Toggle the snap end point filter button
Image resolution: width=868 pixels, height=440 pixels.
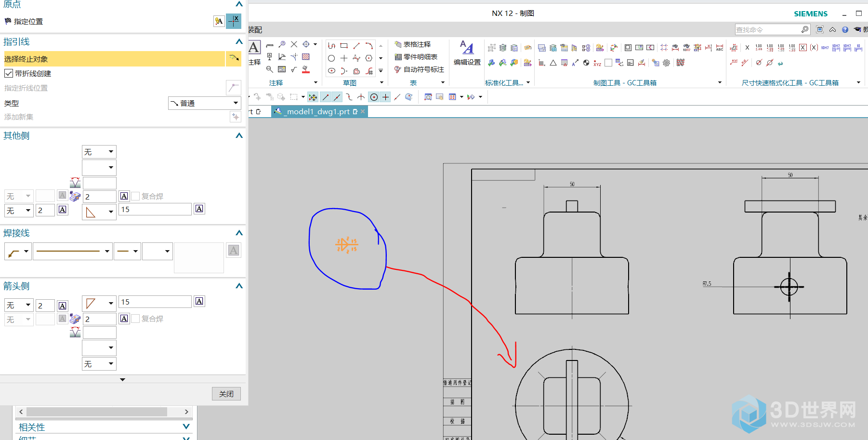click(326, 97)
